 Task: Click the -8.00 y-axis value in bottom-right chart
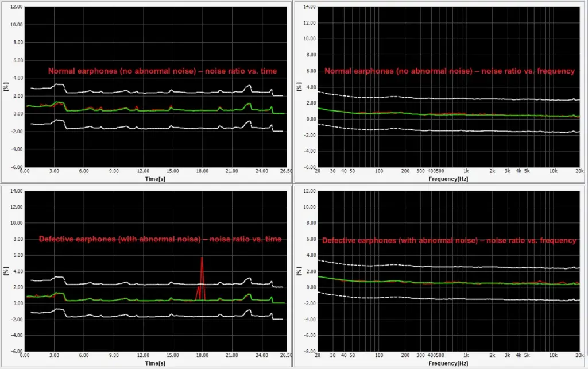[x=308, y=351]
